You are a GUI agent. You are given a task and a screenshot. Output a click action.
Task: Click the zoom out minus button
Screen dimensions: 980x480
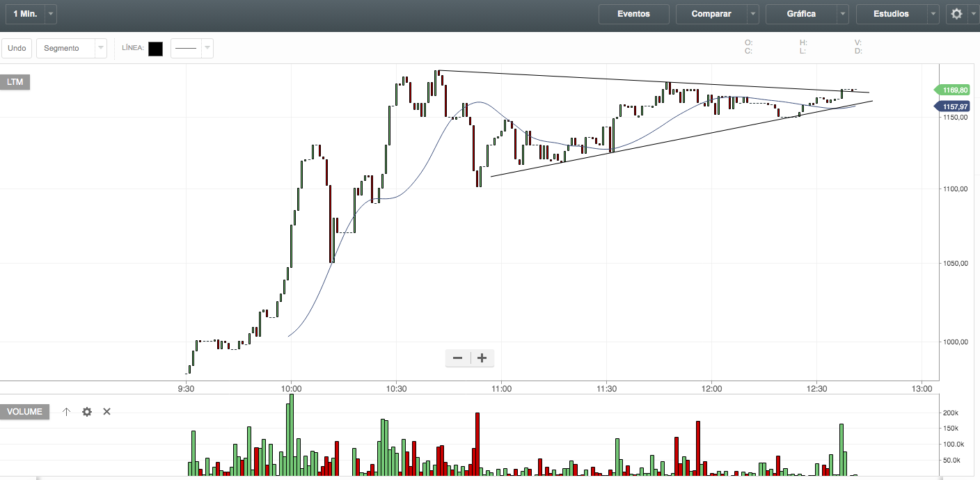[458, 358]
